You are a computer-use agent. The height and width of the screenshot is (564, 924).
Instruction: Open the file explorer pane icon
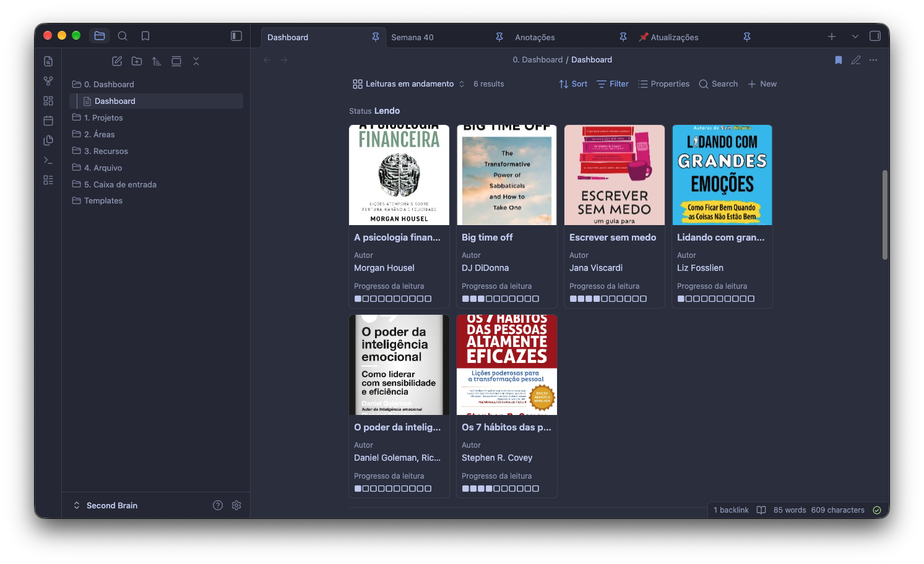coord(100,36)
